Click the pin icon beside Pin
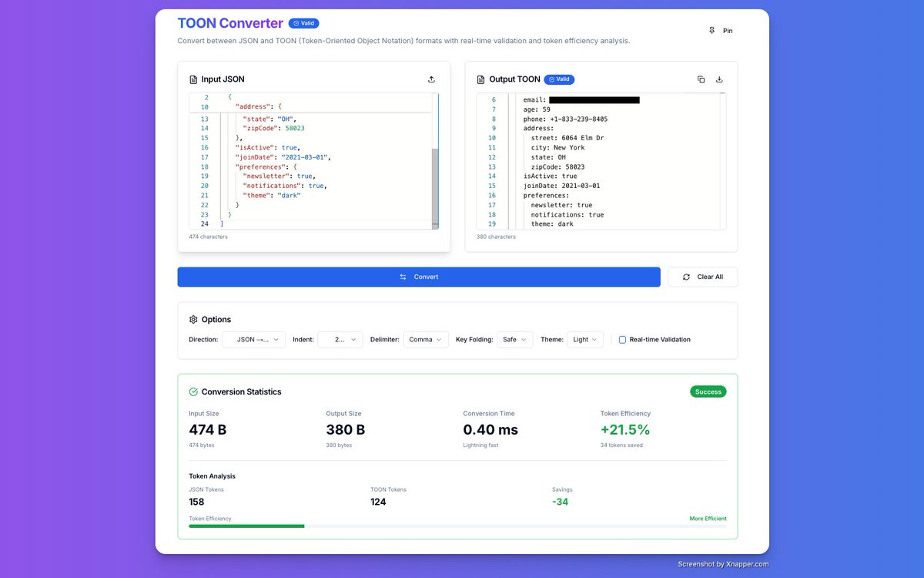The image size is (924, 578). click(x=711, y=31)
